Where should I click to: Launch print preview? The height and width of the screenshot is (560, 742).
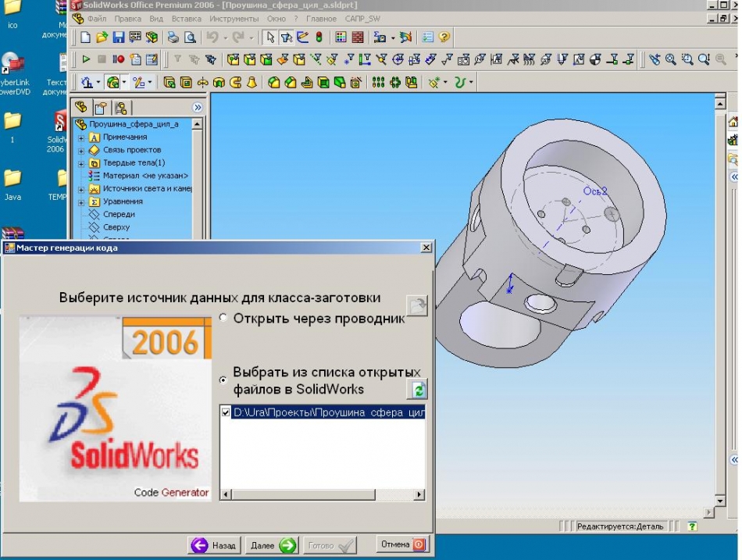[x=191, y=37]
